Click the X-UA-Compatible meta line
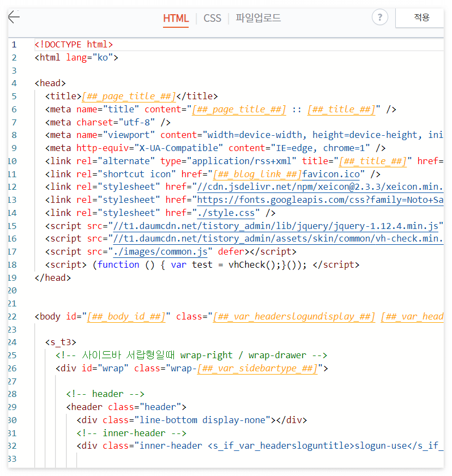The image size is (452, 476). click(x=215, y=148)
